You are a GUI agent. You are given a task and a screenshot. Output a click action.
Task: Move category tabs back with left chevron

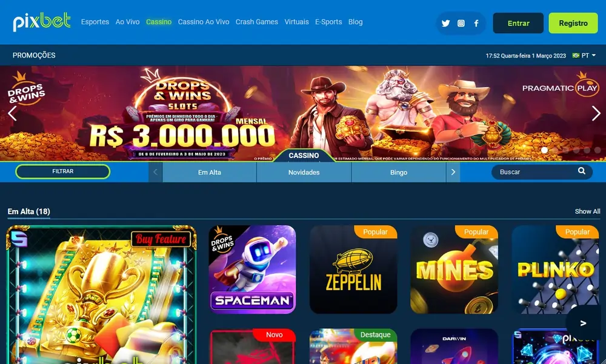click(155, 173)
